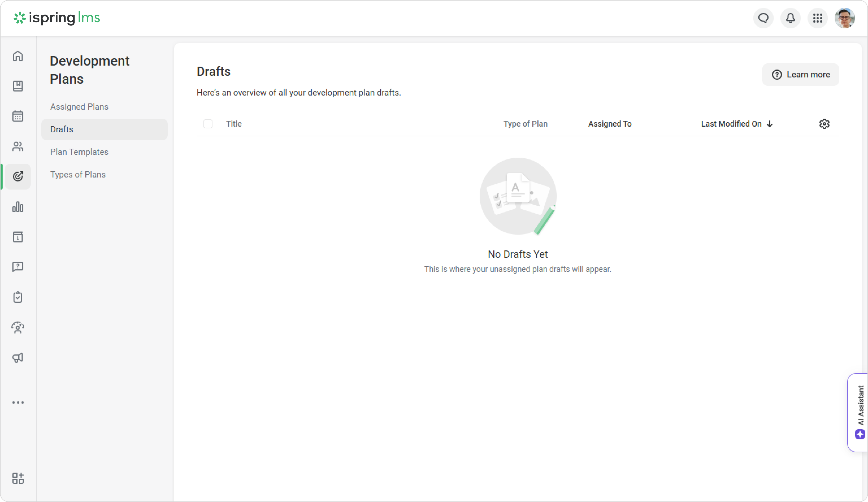
Task: Open the calendar icon in sidebar
Action: coord(18,116)
